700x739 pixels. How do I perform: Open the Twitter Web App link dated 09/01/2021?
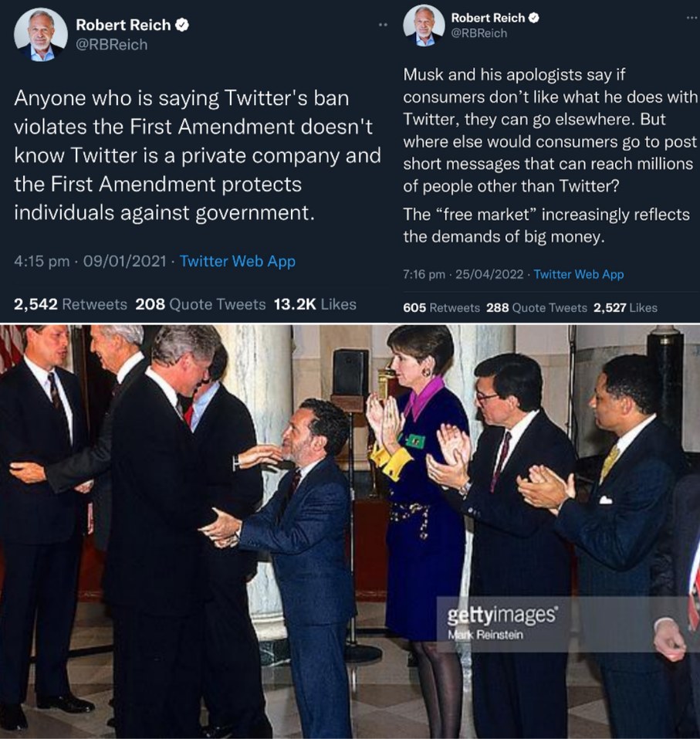point(237,262)
